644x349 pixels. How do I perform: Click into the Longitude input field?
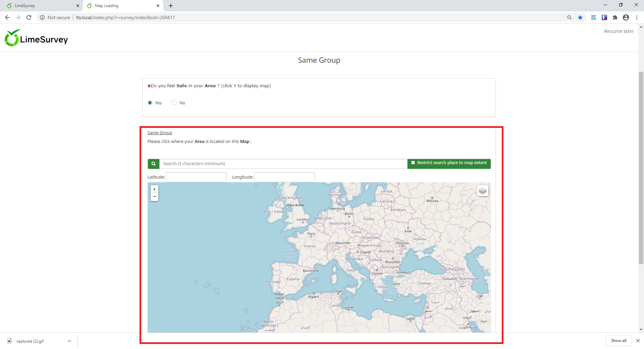(284, 177)
